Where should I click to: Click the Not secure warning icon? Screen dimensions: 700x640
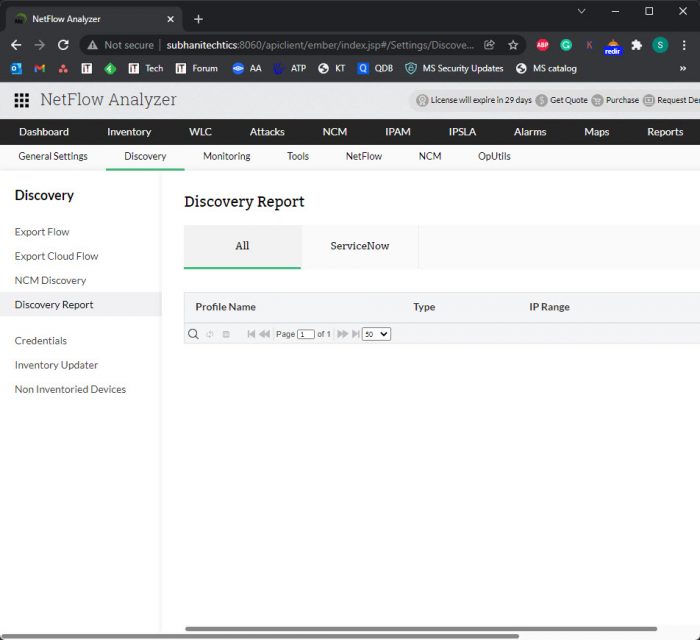(x=92, y=45)
